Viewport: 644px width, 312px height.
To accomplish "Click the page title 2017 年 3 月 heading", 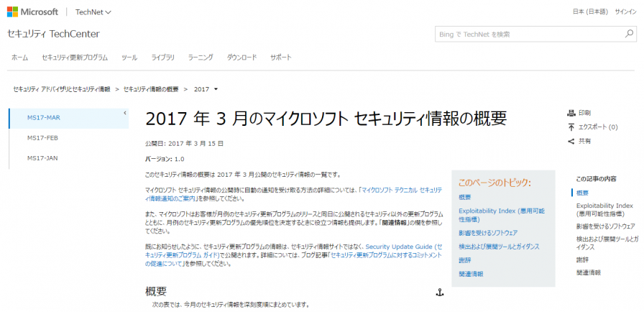I will tap(326, 119).
